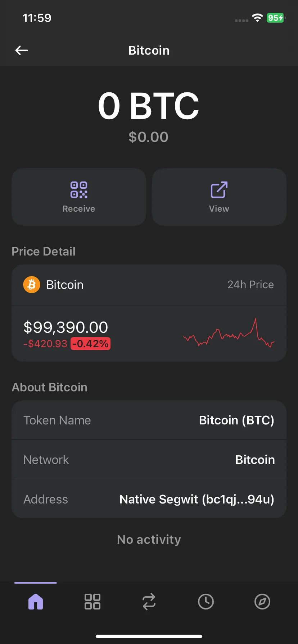Tap the orange Bitcoin logo icon
Image resolution: width=298 pixels, height=644 pixels.
pos(32,285)
